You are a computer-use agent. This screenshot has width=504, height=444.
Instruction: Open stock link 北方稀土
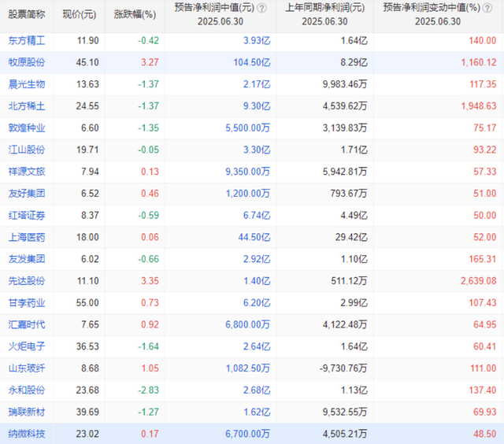point(27,106)
